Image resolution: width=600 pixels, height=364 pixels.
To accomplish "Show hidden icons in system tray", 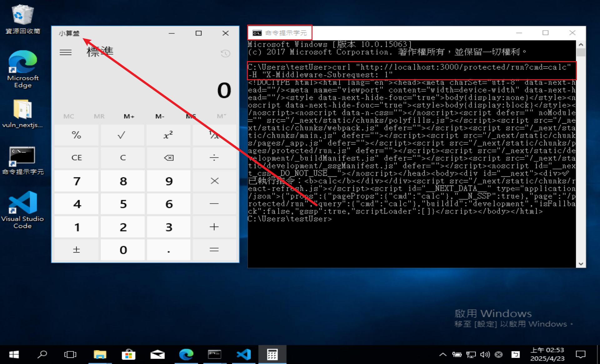I will click(442, 355).
